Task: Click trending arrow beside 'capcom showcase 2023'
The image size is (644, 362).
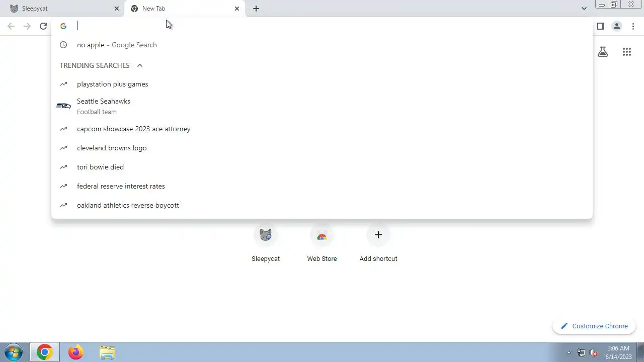Action: coord(63,129)
